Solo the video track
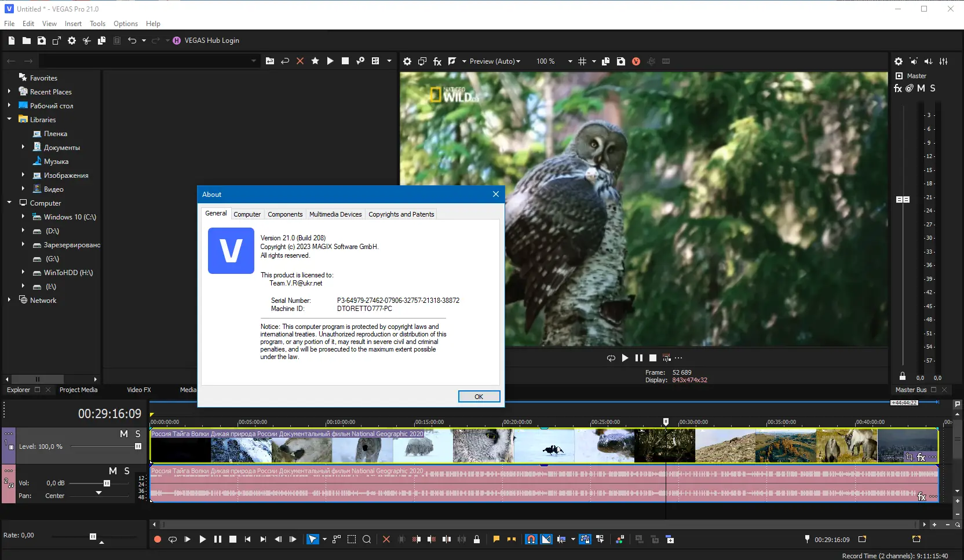Viewport: 964px width, 560px height. point(138,434)
